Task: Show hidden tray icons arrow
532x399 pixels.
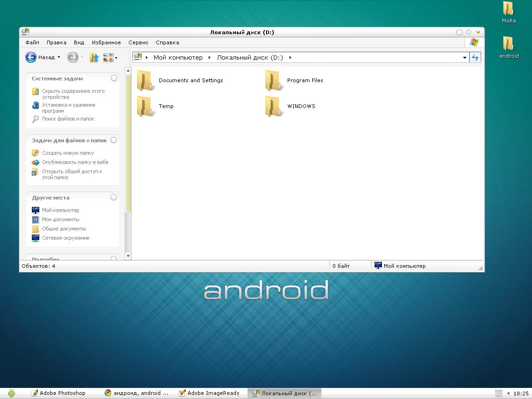Action: (x=508, y=393)
